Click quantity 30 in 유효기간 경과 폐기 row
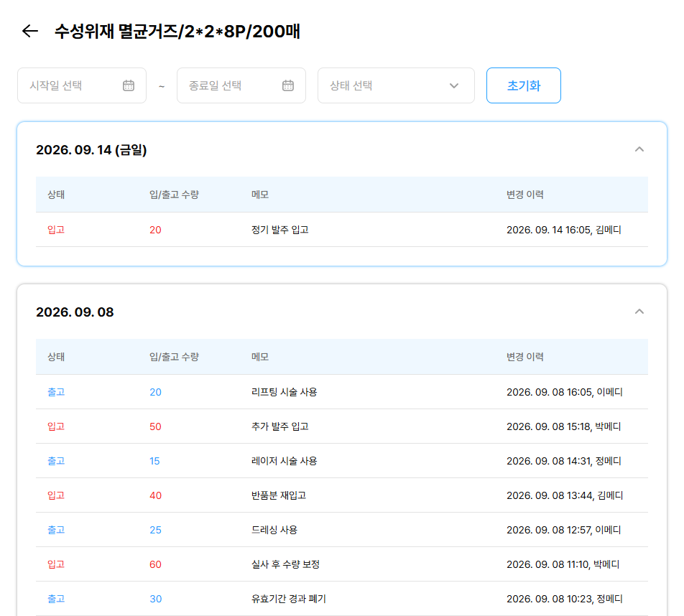The width and height of the screenshot is (684, 616). click(x=155, y=599)
